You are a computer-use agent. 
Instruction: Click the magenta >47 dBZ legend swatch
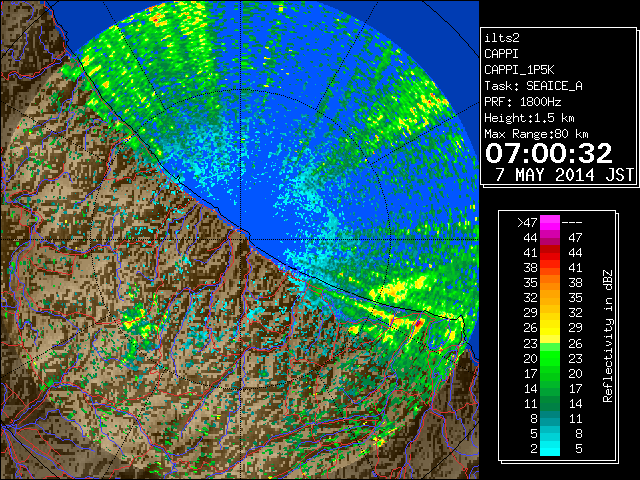(x=550, y=223)
